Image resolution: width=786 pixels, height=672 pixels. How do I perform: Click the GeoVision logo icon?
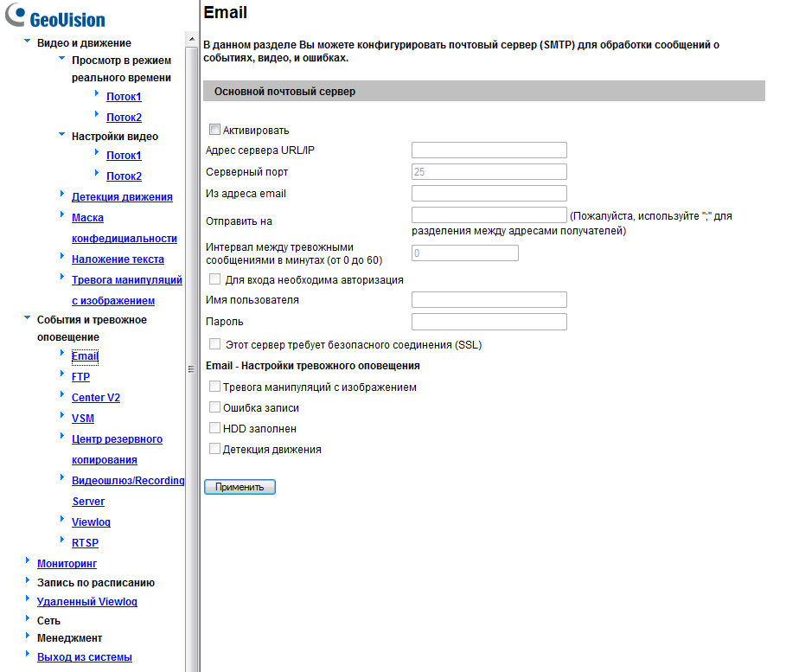16,16
